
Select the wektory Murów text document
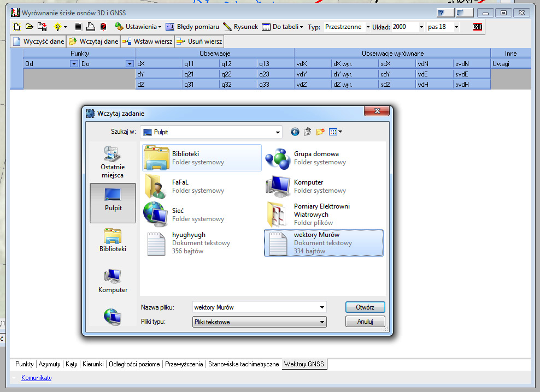[324, 243]
